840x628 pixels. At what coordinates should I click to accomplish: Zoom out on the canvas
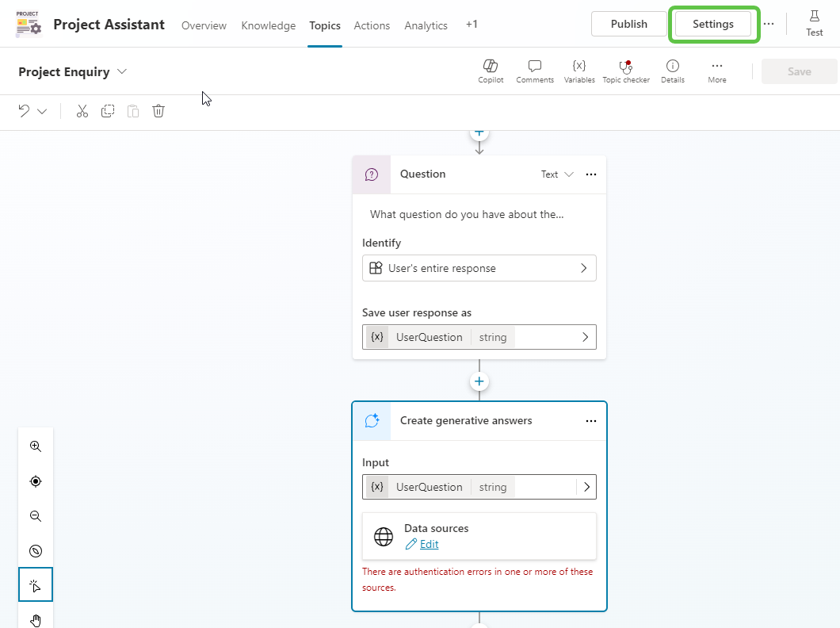(x=36, y=516)
